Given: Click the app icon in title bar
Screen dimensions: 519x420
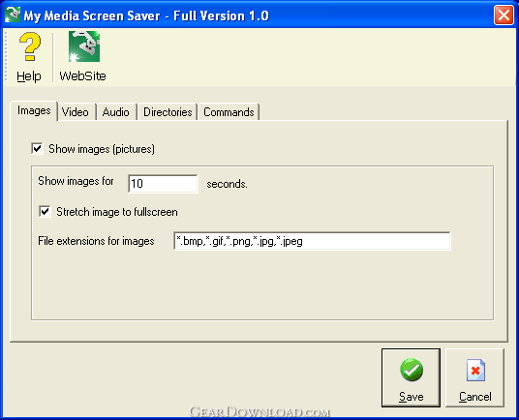Looking at the screenshot, I should [x=13, y=15].
